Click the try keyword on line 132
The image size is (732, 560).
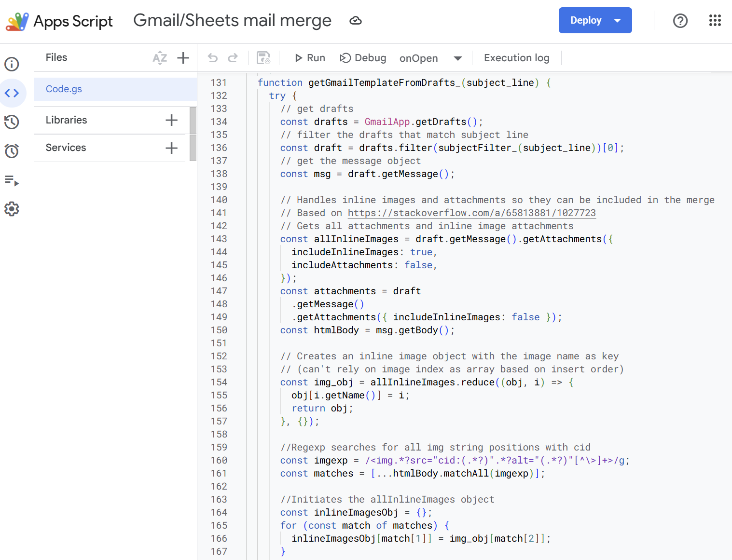coord(277,96)
